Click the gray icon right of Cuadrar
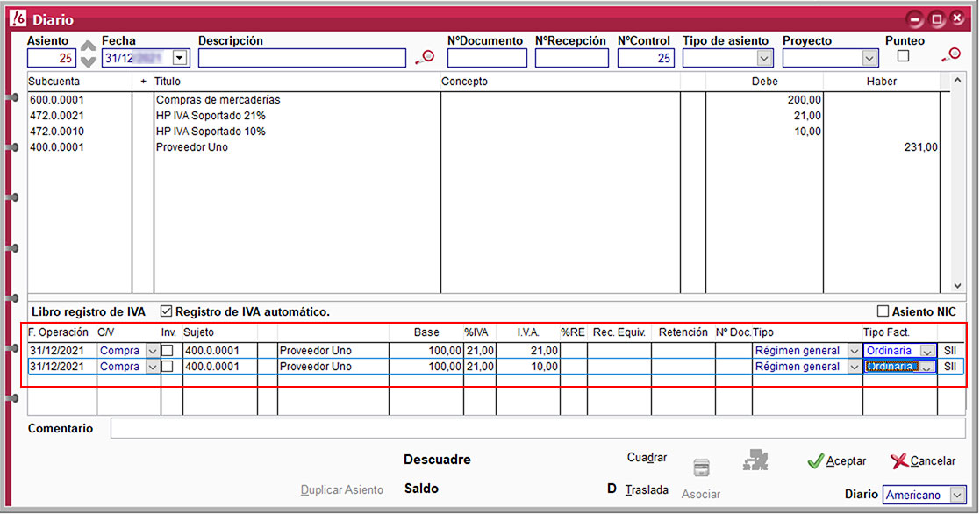 point(754,460)
